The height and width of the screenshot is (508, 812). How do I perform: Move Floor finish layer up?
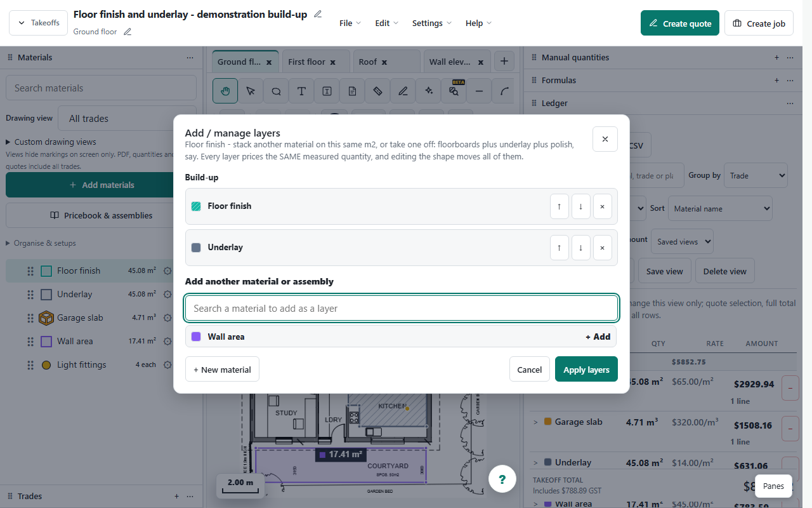(x=559, y=206)
